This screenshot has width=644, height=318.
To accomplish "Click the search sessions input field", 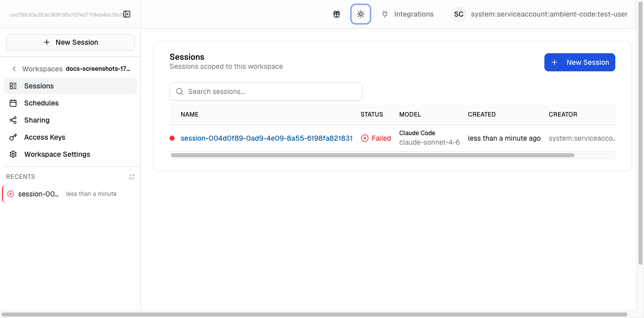I will (266, 91).
